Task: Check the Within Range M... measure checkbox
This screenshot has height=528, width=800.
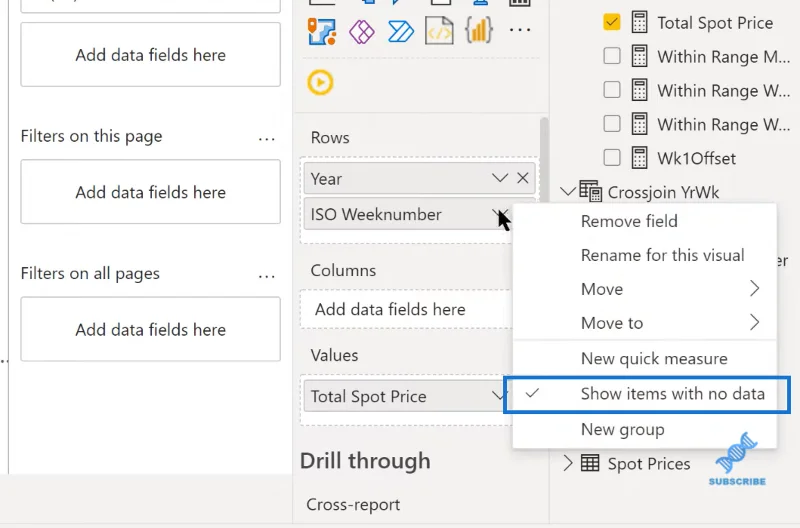Action: [x=612, y=56]
